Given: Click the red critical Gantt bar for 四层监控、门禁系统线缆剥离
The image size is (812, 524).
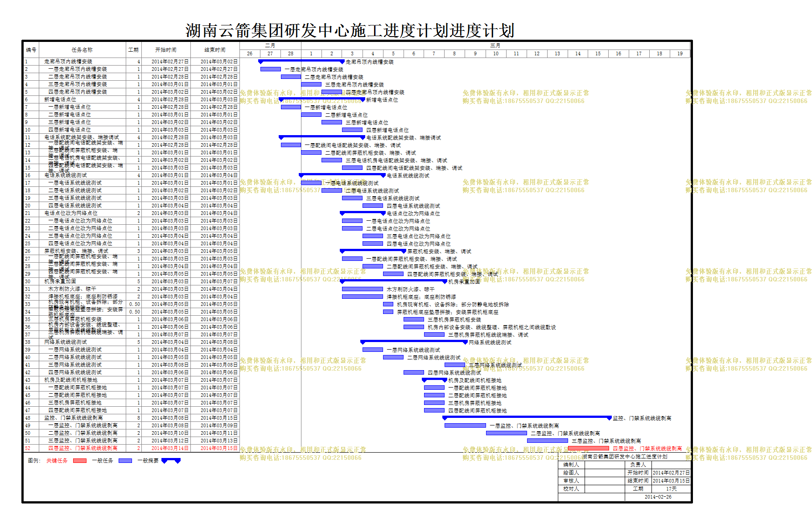Looking at the screenshot, I should [589, 448].
